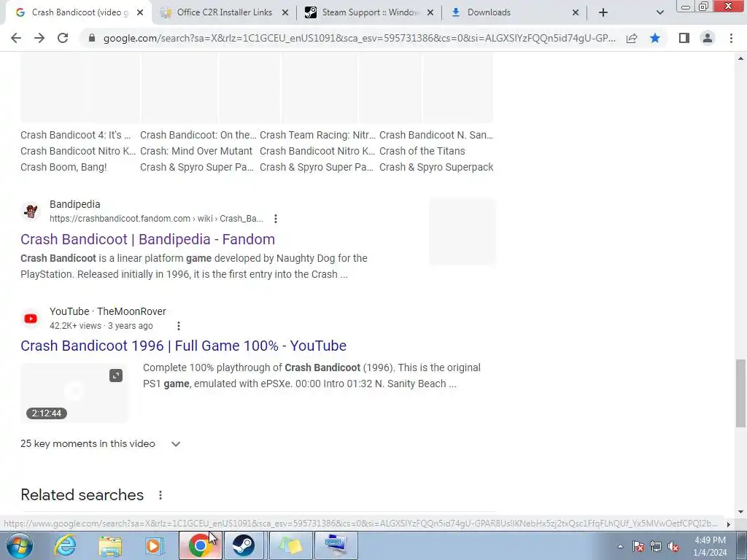Open Steam from the taskbar
The image size is (747, 560).
pos(244,545)
